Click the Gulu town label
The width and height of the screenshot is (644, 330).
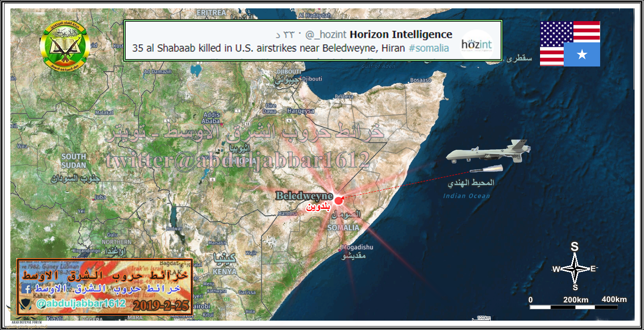pyautogui.click(x=112, y=234)
